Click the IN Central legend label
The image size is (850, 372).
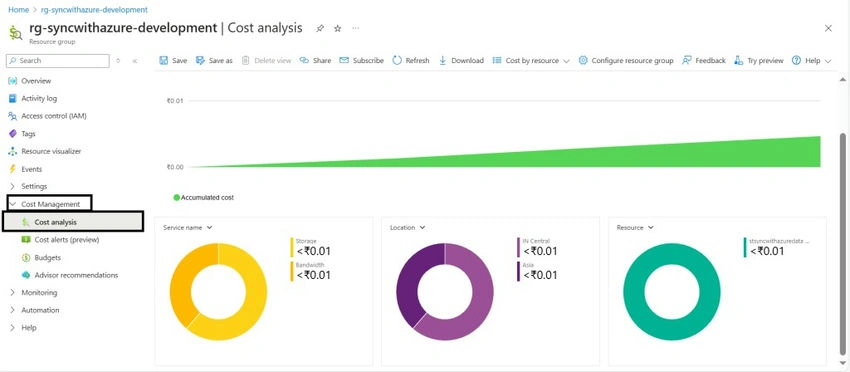pos(536,241)
